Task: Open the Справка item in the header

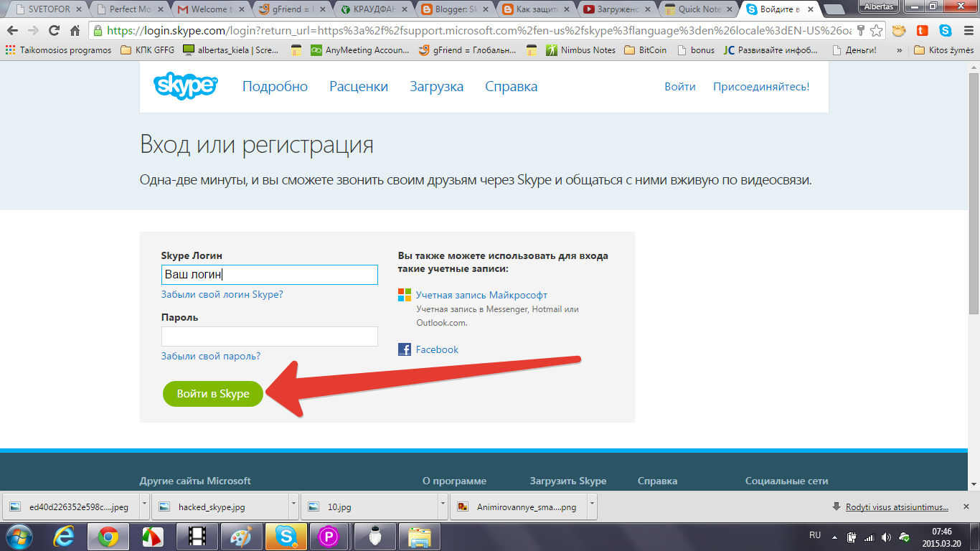Action: (511, 87)
